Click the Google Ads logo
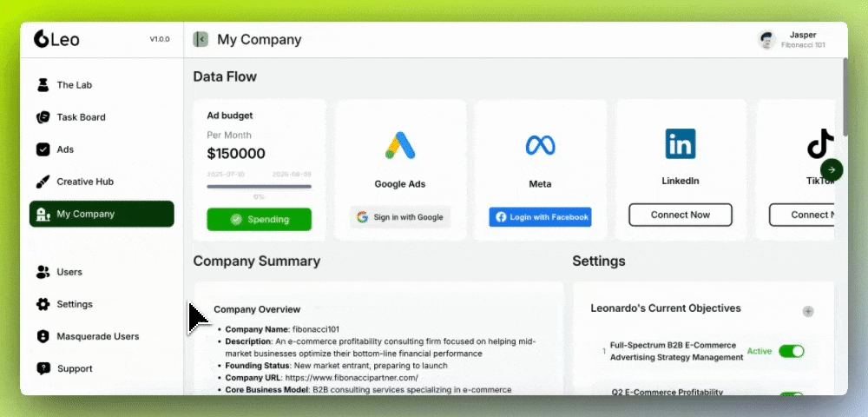 pyautogui.click(x=400, y=146)
